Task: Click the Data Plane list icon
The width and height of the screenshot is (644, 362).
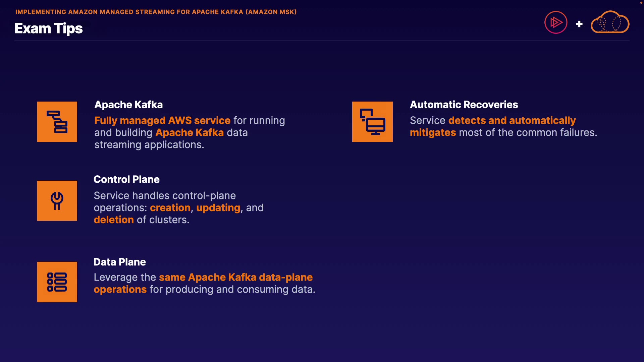Action: [x=57, y=282]
